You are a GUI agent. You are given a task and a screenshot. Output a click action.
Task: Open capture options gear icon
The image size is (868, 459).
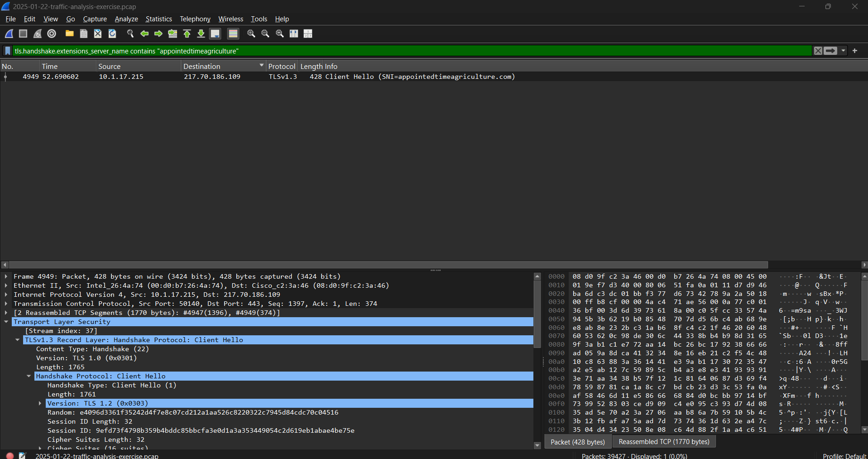click(52, 34)
